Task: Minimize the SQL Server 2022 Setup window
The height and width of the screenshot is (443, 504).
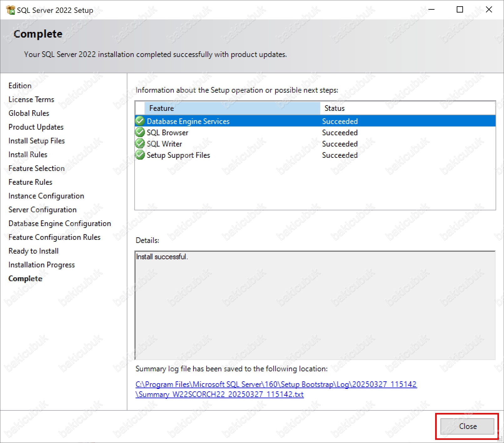Action: click(431, 10)
